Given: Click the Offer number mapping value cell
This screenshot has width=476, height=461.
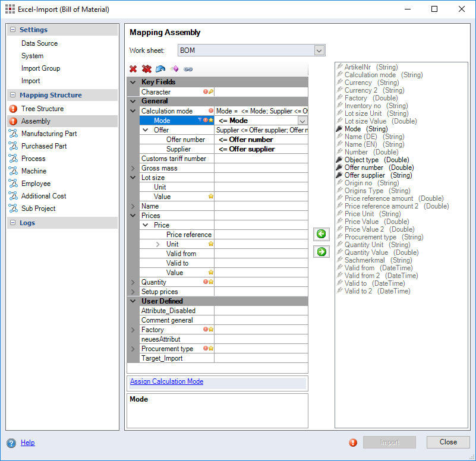Looking at the screenshot, I should coord(261,140).
